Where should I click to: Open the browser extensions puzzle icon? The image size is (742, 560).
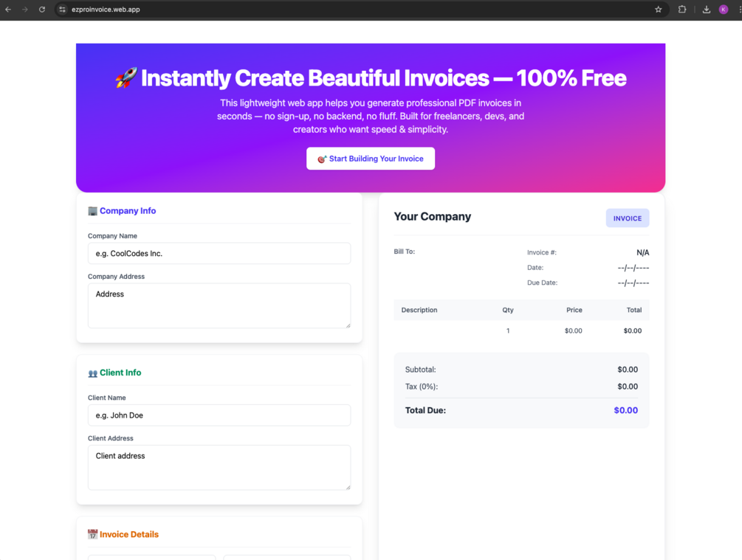click(682, 10)
